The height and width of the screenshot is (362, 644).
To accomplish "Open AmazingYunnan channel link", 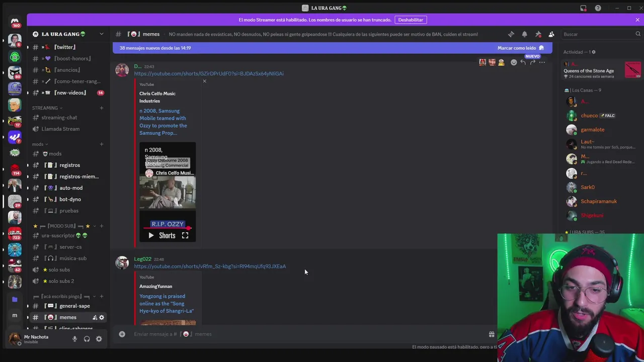I will point(155,286).
